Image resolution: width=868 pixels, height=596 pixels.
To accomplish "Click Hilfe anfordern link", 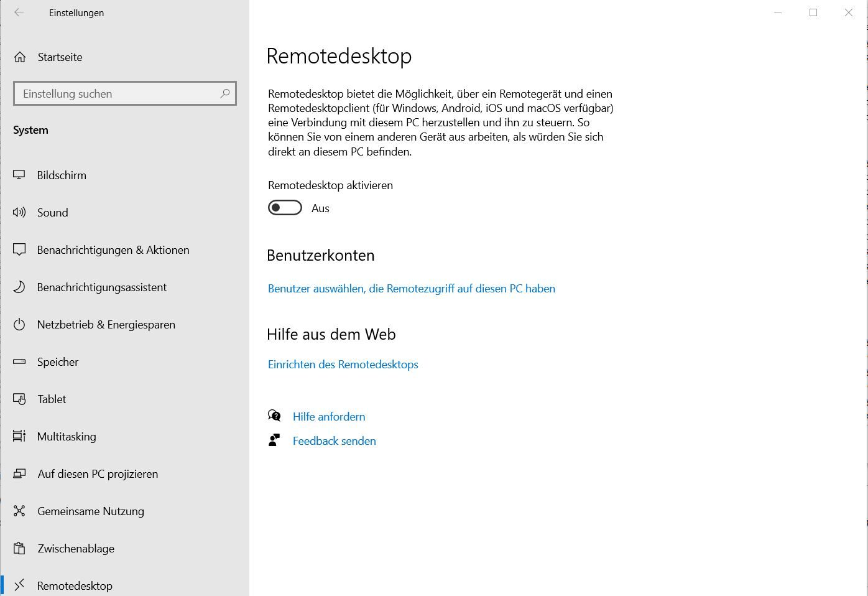I will tap(328, 417).
